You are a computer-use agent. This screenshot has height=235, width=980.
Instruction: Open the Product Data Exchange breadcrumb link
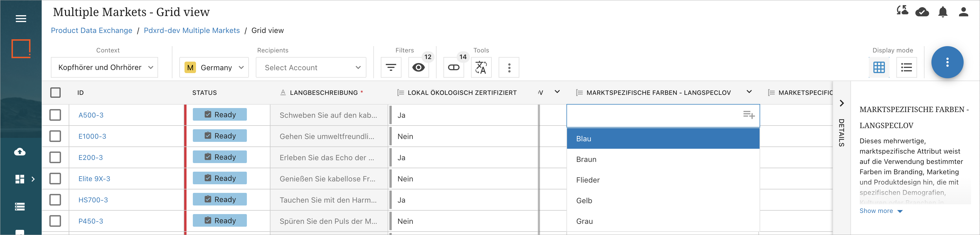coord(92,30)
